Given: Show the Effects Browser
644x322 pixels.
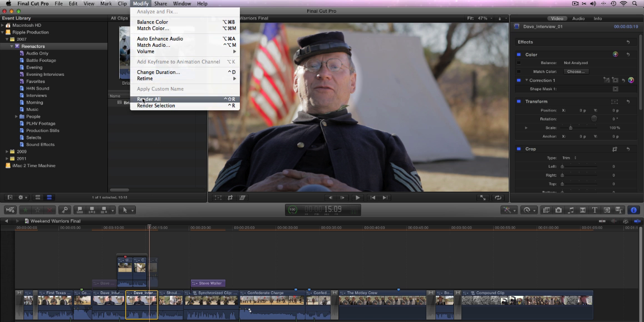Looking at the screenshot, I should click(546, 209).
